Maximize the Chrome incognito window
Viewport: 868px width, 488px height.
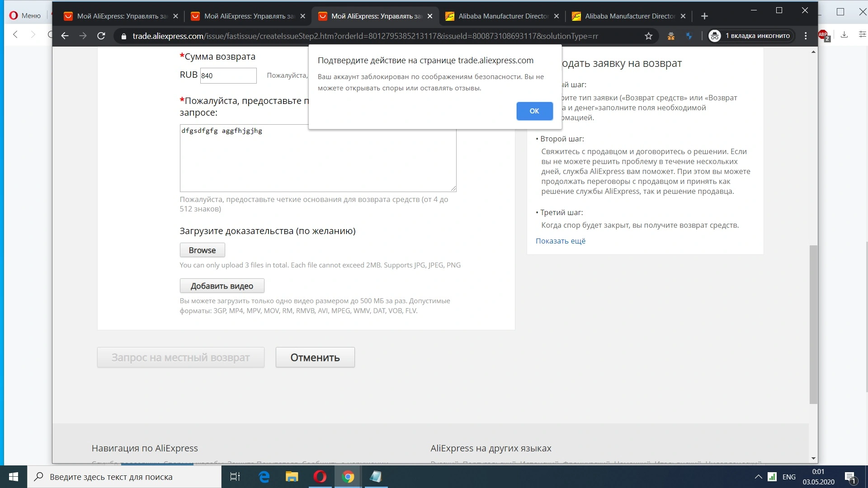(779, 10)
